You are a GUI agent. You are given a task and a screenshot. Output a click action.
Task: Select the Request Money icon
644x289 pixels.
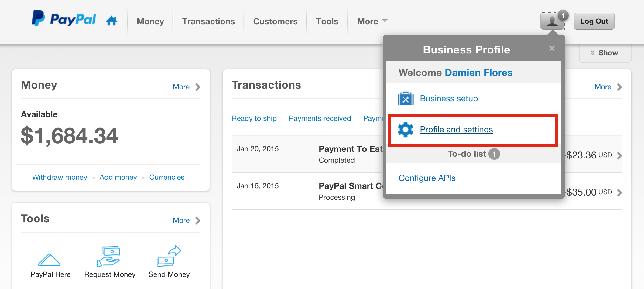[109, 257]
